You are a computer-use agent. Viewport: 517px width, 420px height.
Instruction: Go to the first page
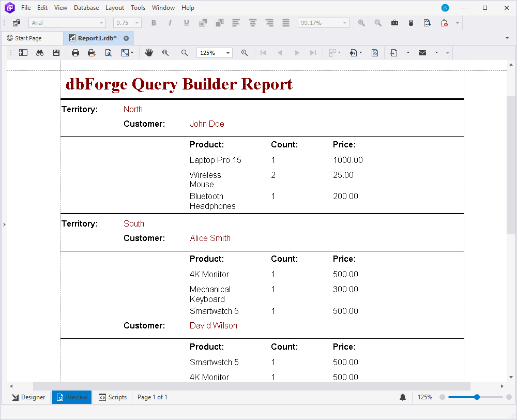pyautogui.click(x=263, y=53)
